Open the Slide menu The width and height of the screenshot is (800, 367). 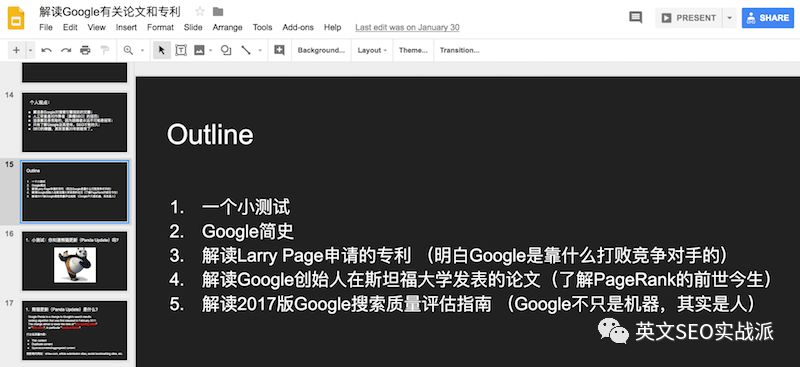click(x=193, y=28)
